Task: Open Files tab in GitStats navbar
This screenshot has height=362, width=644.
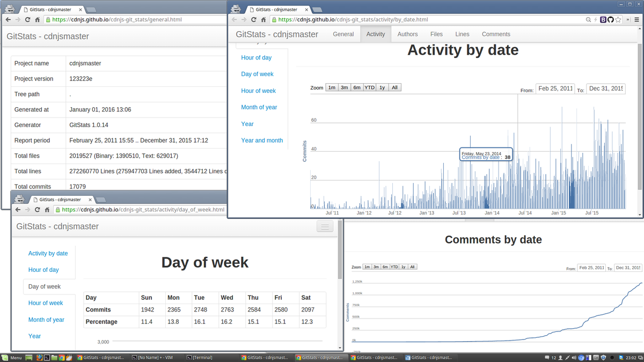Action: tap(437, 34)
